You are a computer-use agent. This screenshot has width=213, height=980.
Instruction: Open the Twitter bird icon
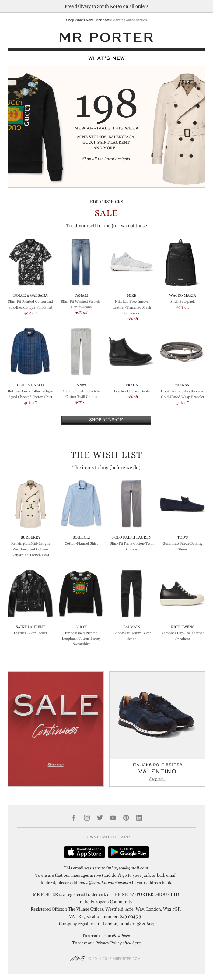tap(100, 818)
